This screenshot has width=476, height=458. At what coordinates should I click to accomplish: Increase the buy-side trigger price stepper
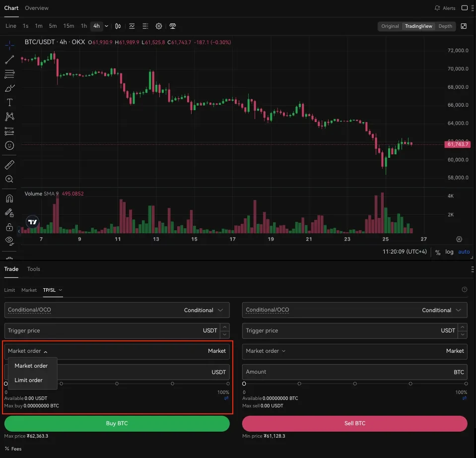point(225,327)
